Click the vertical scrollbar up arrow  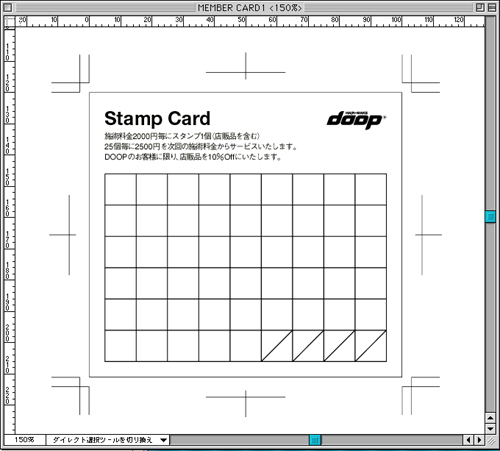click(x=490, y=418)
